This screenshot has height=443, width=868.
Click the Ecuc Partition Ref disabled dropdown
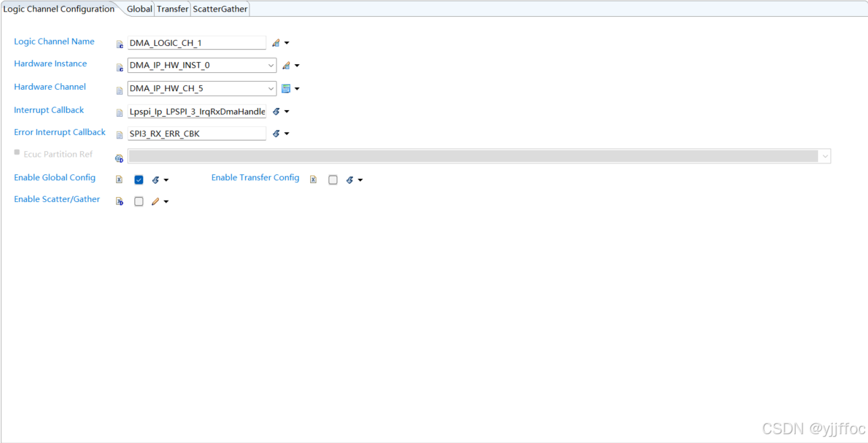click(479, 156)
